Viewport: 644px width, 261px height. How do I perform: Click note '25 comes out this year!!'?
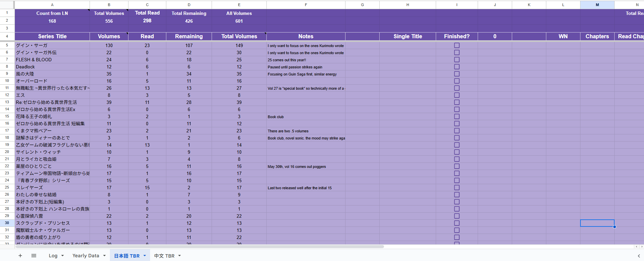pyautogui.click(x=287, y=60)
